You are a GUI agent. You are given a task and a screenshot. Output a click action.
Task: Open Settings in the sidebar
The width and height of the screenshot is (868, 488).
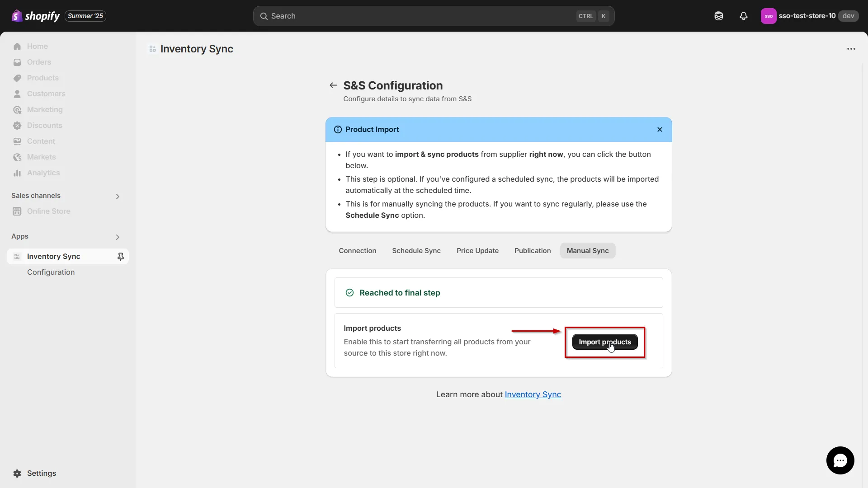click(x=42, y=474)
